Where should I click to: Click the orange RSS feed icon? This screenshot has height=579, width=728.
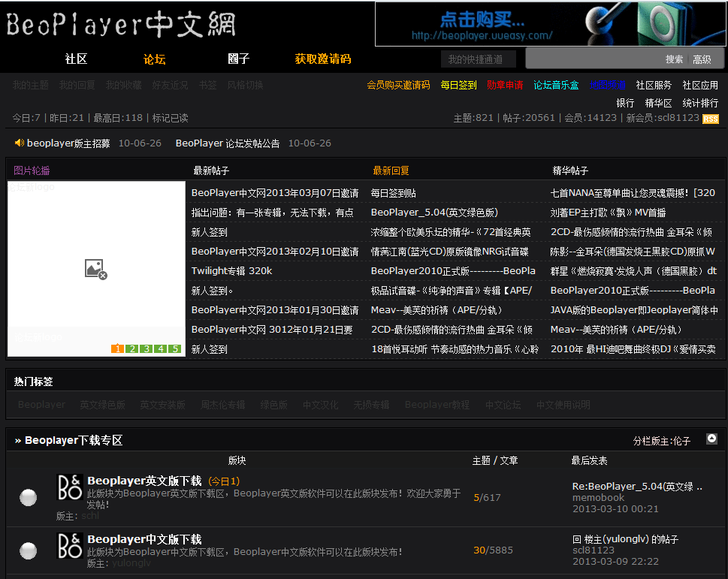pos(711,119)
